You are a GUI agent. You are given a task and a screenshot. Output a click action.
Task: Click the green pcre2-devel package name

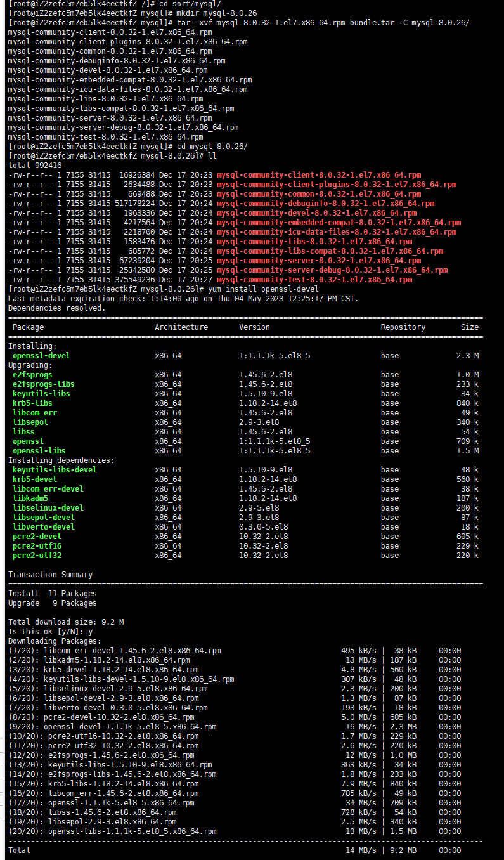point(37,537)
